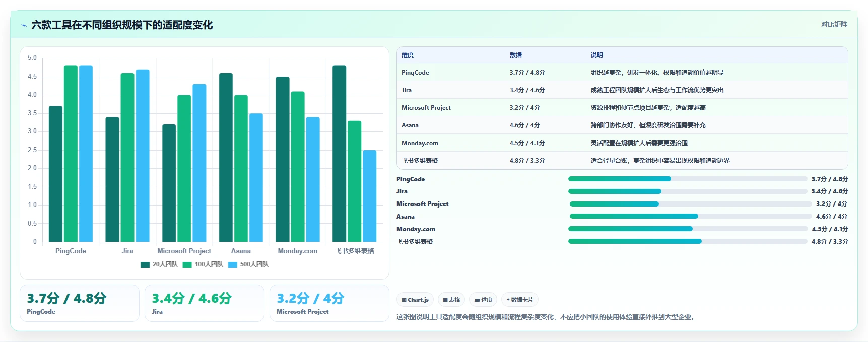The height and width of the screenshot is (342, 868).
Task: Click the Microsoft Project progress bar
Action: (x=691, y=204)
